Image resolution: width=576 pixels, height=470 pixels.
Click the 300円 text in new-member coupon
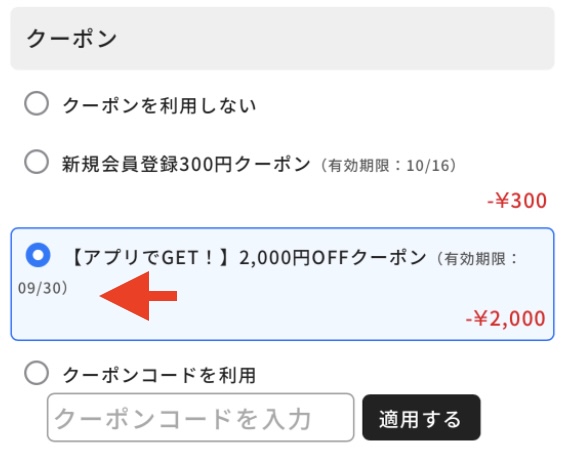pyautogui.click(x=205, y=164)
